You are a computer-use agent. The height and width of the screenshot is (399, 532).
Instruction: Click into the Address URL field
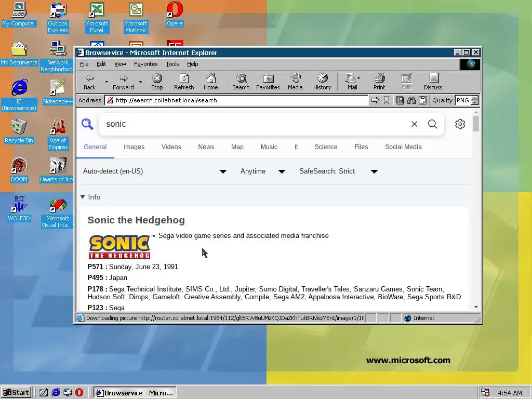point(236,100)
